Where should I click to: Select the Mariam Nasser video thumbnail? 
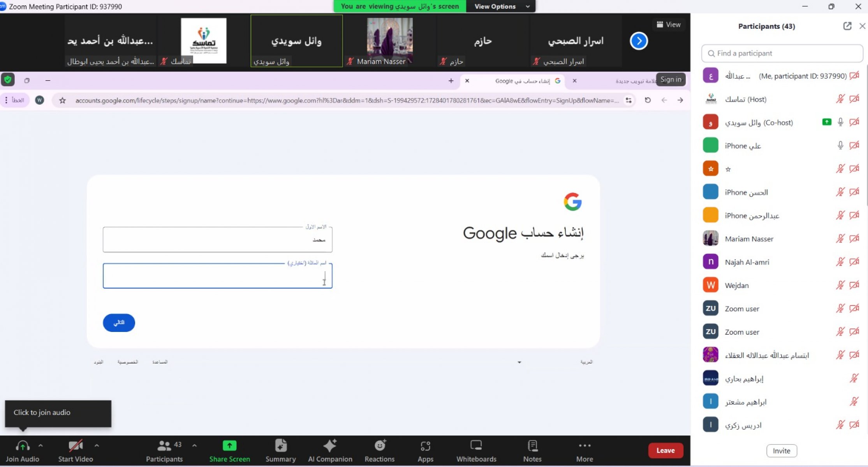(x=390, y=41)
